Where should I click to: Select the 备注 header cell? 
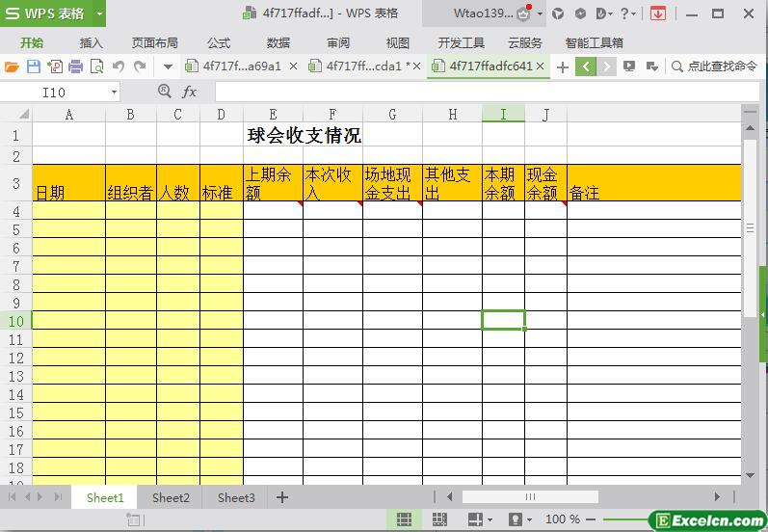pyautogui.click(x=654, y=183)
